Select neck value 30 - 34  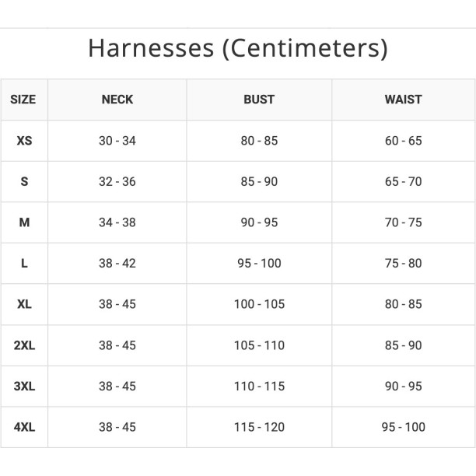(117, 141)
